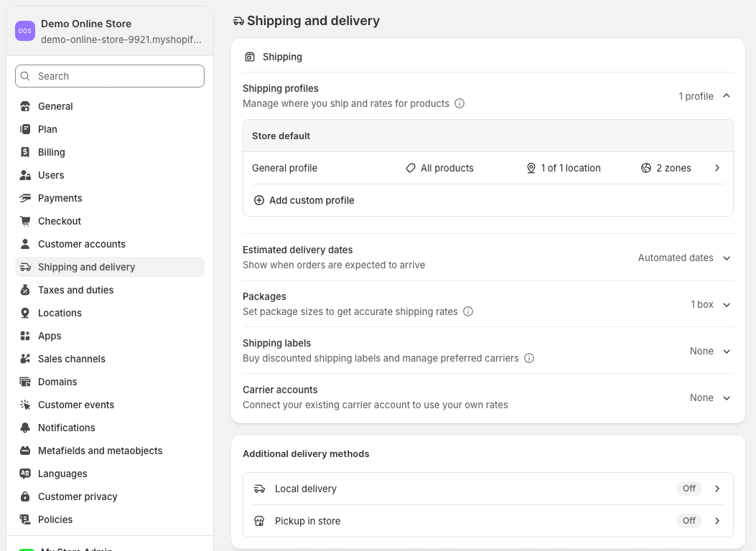
Task: Click the Customer accounts person icon
Action: tap(25, 244)
